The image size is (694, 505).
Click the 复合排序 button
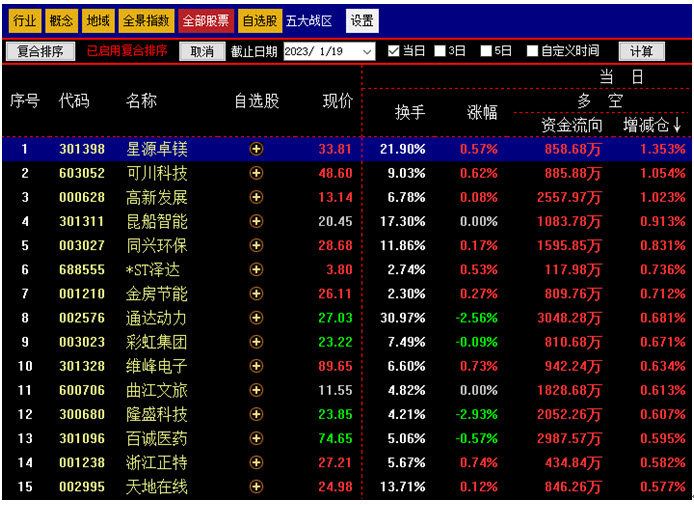(x=40, y=51)
